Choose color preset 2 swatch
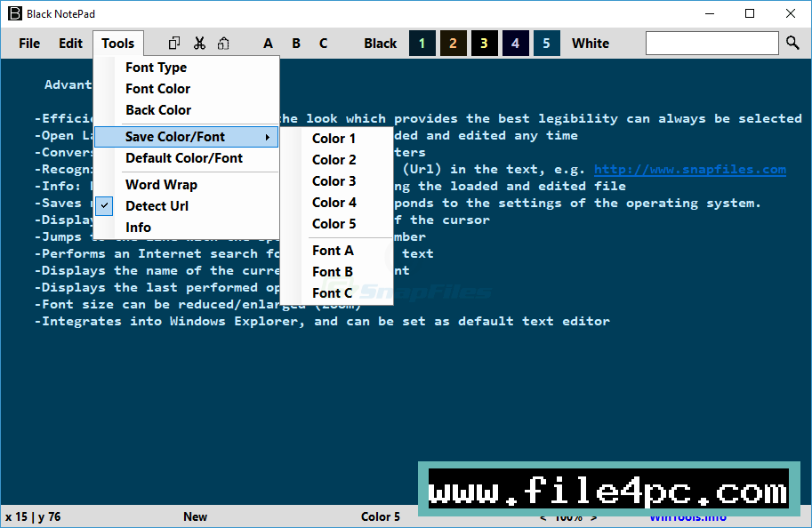 pos(453,43)
